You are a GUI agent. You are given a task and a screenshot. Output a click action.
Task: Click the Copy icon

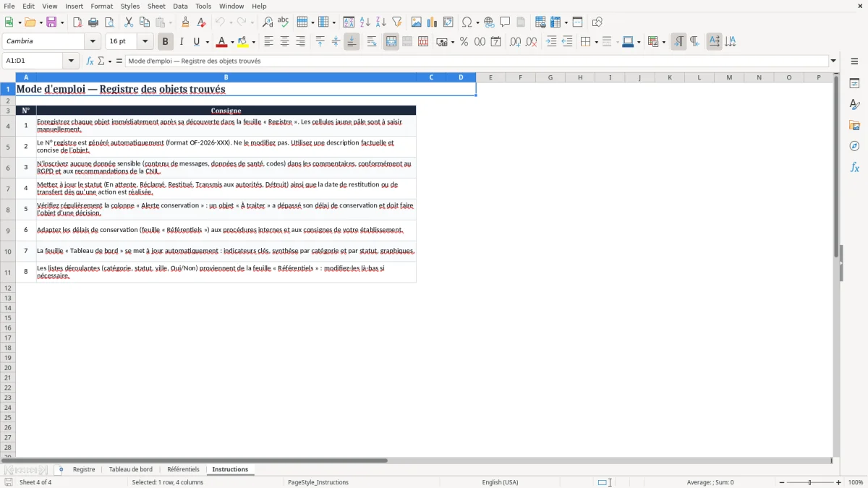click(x=145, y=22)
